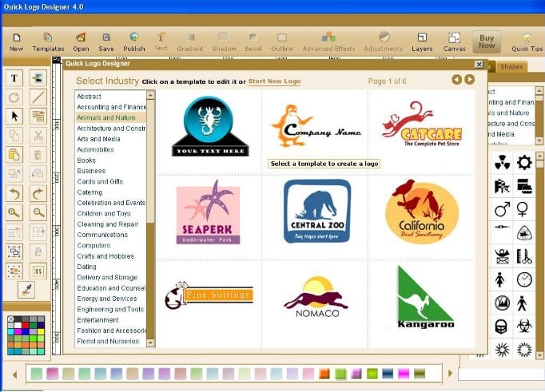Click the Buy Now button
The height and width of the screenshot is (392, 545).
[x=486, y=42]
